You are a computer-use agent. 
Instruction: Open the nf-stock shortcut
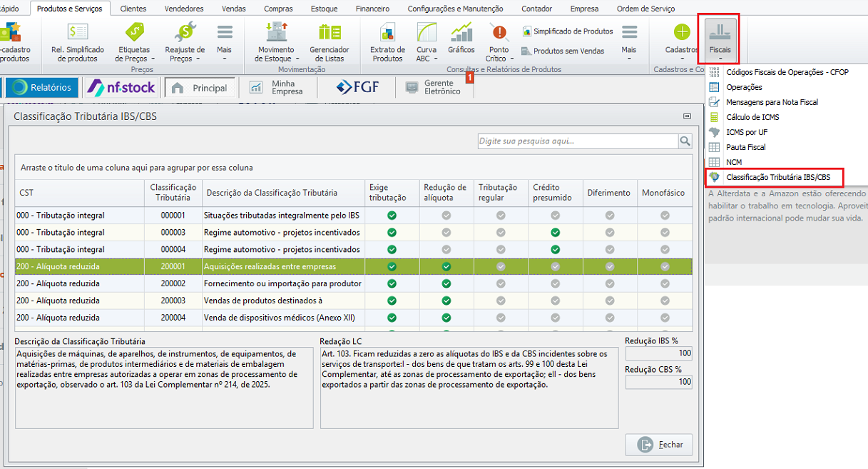click(x=121, y=87)
